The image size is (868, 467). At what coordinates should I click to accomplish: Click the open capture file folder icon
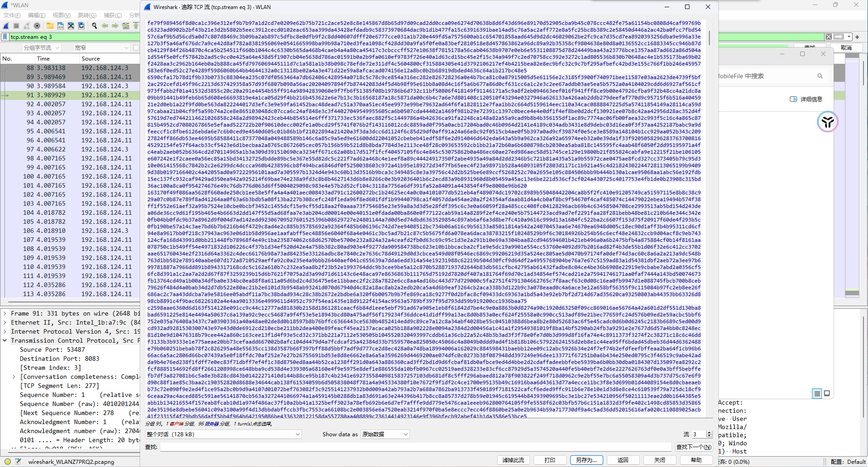point(50,26)
